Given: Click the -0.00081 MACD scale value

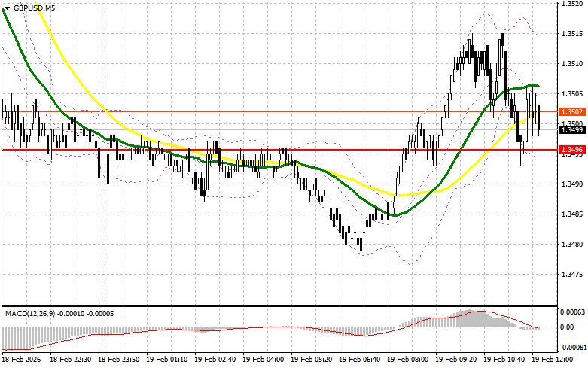Looking at the screenshot, I should click(572, 348).
